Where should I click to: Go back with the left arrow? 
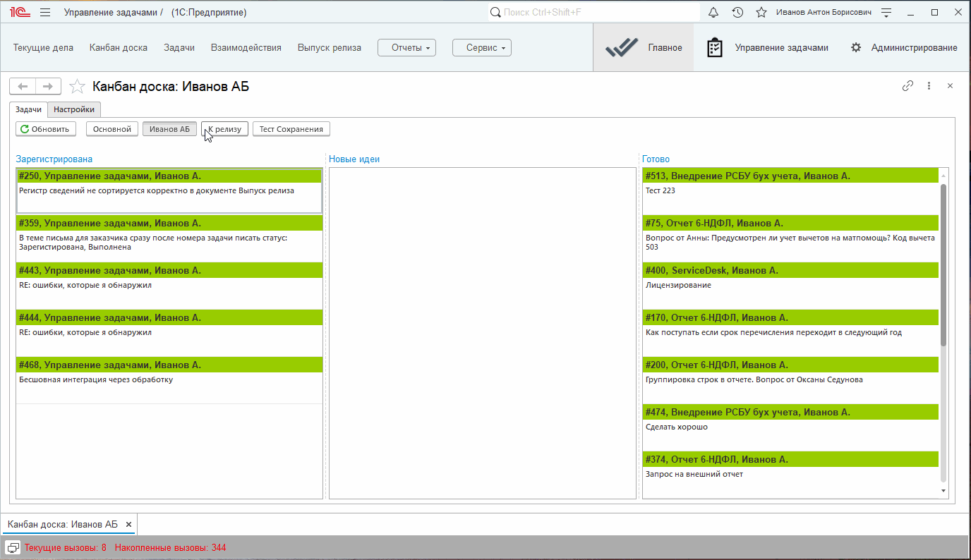23,86
